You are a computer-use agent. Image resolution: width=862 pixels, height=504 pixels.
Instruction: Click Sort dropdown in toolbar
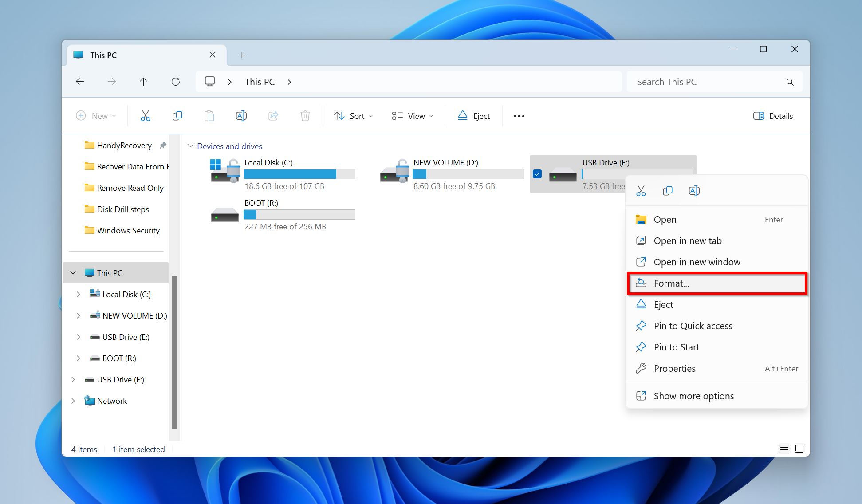[x=354, y=116]
